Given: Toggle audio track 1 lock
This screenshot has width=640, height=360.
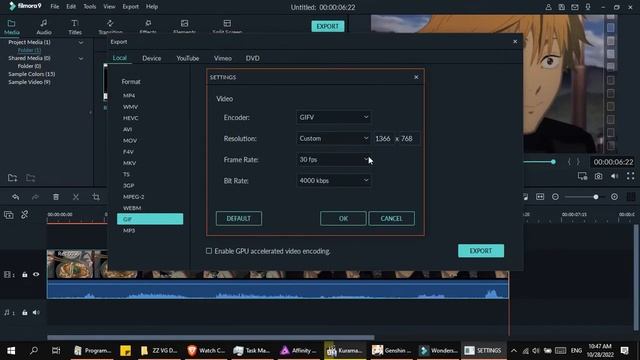Looking at the screenshot, I should [24, 313].
